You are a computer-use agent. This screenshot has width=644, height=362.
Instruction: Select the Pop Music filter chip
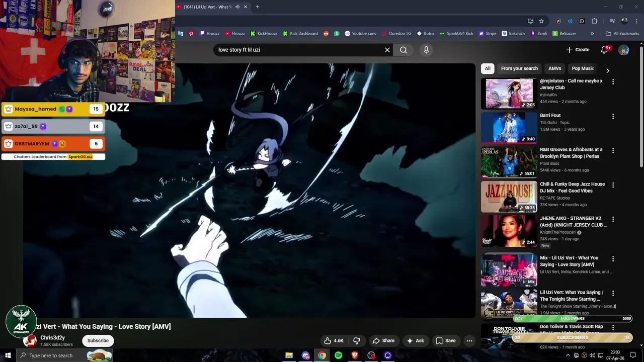[583, 68]
